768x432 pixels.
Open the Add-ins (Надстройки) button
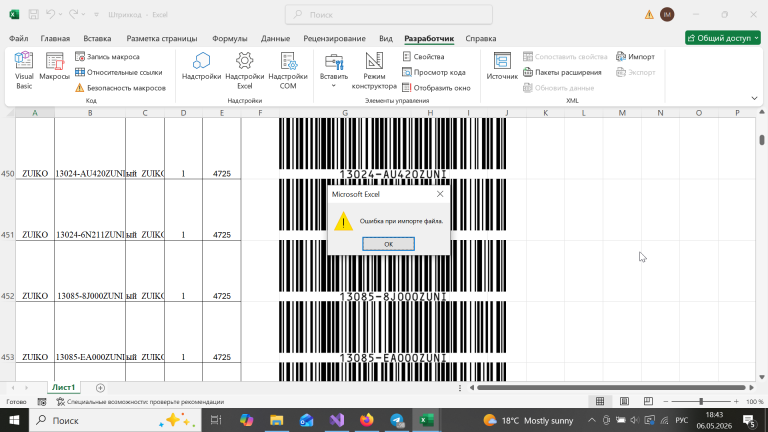pos(201,67)
